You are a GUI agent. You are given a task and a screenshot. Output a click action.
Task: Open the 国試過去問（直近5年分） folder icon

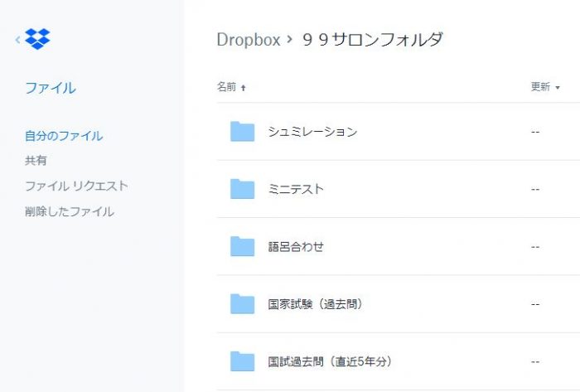(242, 361)
